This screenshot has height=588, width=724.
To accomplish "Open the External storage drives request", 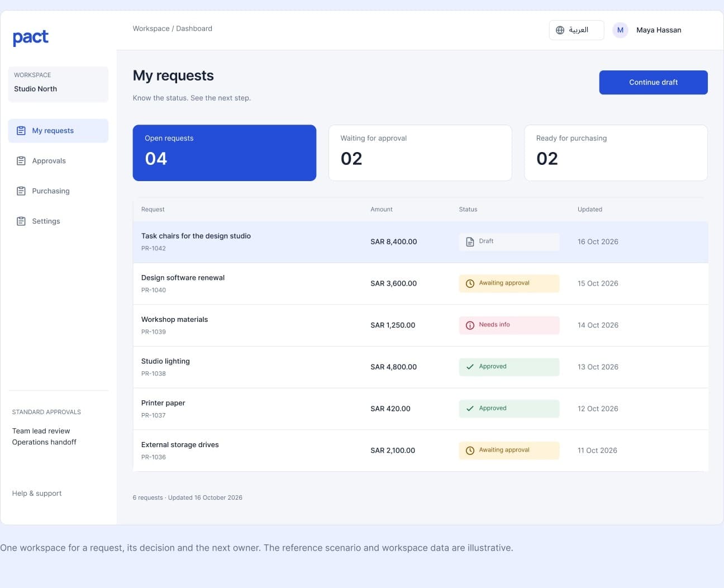I will pos(421,451).
